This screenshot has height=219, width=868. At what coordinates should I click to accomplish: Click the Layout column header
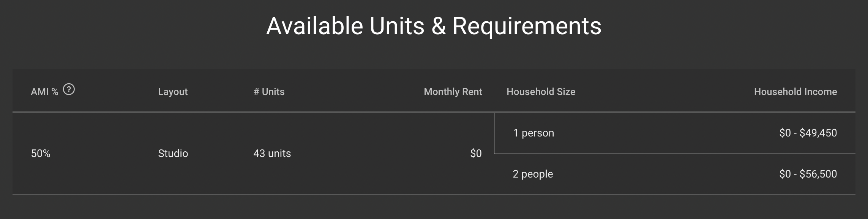[x=173, y=92]
